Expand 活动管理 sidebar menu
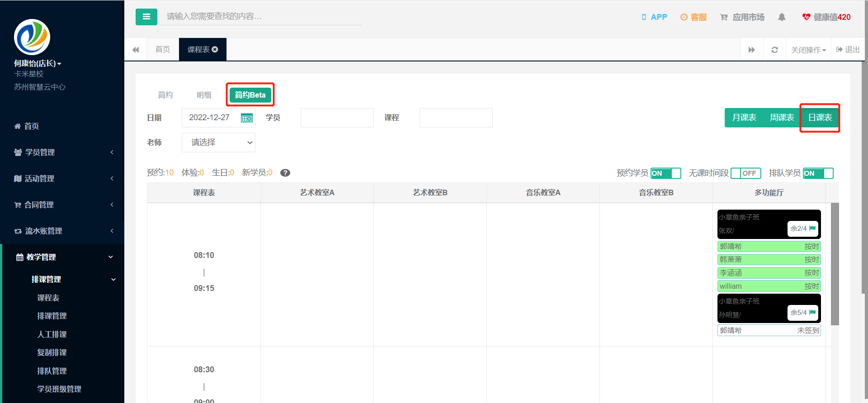Viewport: 868px width, 403px height. point(62,178)
